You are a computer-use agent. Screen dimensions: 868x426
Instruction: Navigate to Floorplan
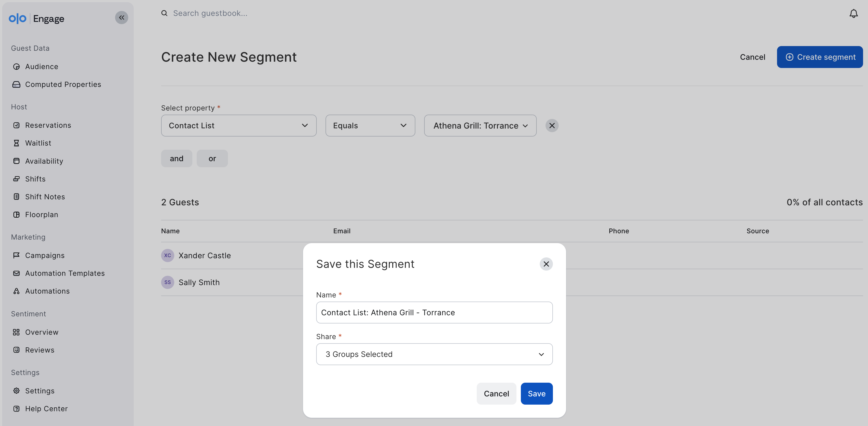(41, 215)
